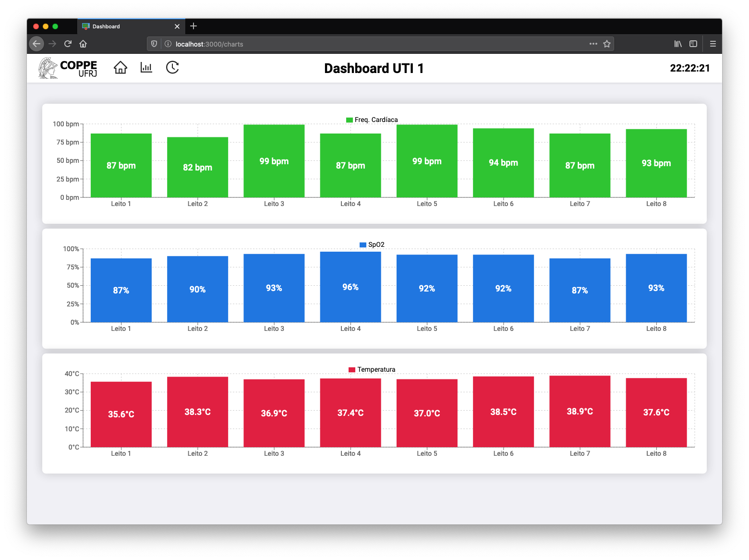Open the history clock icon
749x560 pixels.
coord(172,68)
